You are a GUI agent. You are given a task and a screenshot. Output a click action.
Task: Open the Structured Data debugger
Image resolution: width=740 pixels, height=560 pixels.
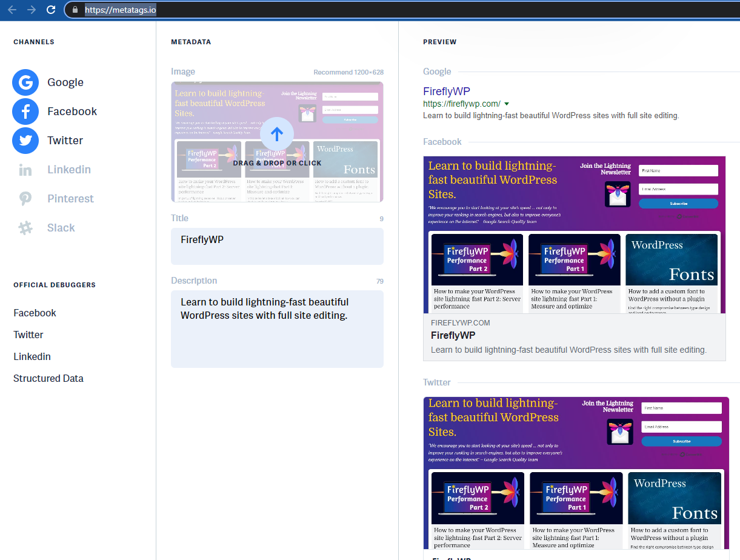[x=48, y=378]
